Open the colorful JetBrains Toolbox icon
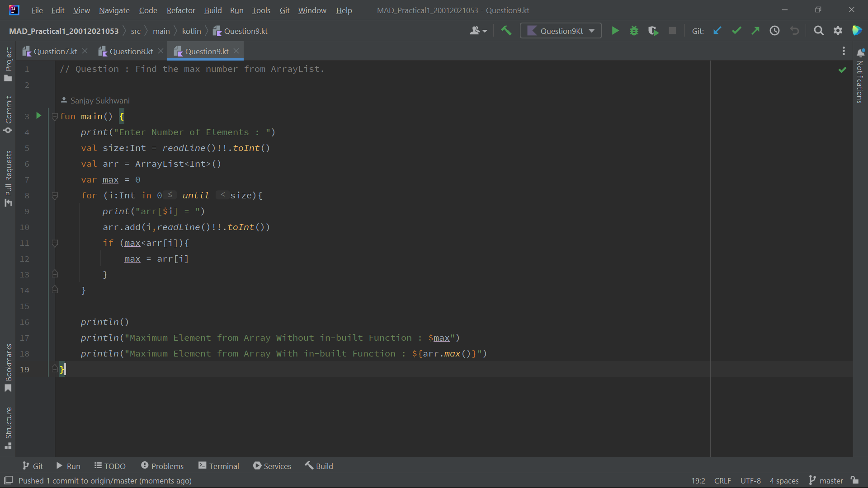Viewport: 868px width, 488px height. tap(857, 31)
